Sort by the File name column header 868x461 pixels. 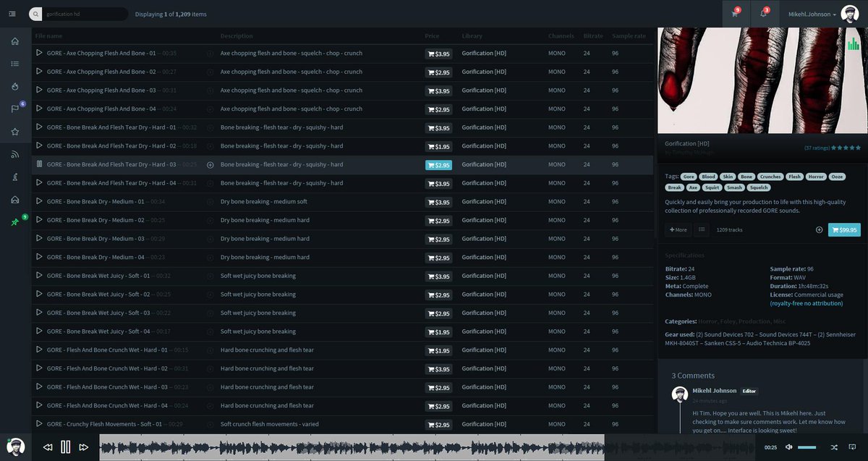pos(48,35)
